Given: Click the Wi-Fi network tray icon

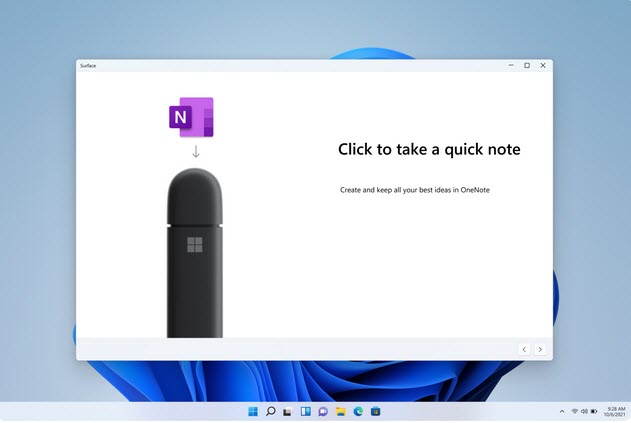Looking at the screenshot, I should pyautogui.click(x=575, y=411).
